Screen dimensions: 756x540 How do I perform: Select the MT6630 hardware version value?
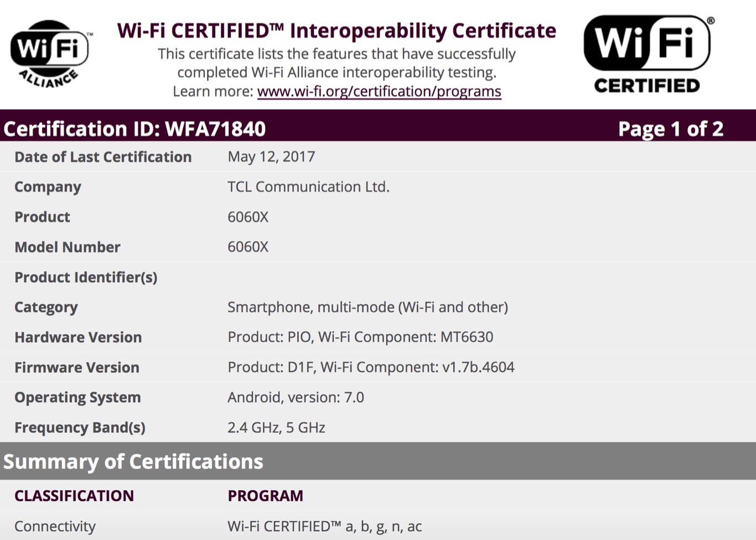pyautogui.click(x=360, y=337)
